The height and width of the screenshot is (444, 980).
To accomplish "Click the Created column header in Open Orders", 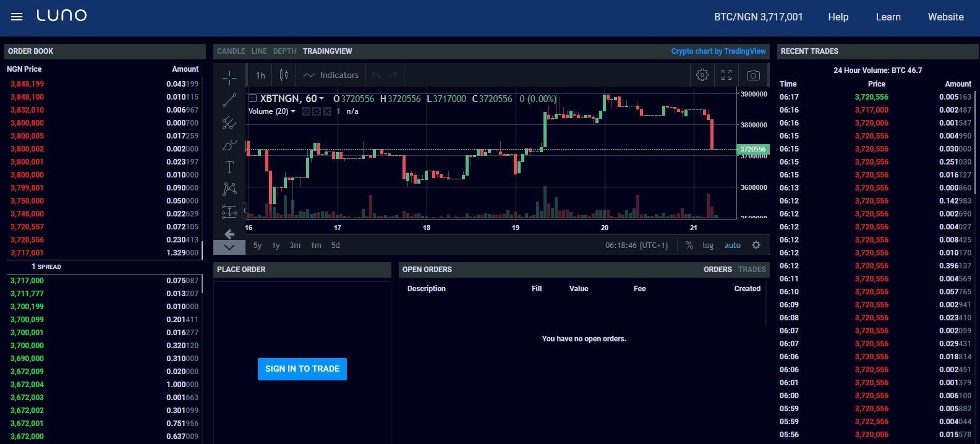I will (747, 289).
